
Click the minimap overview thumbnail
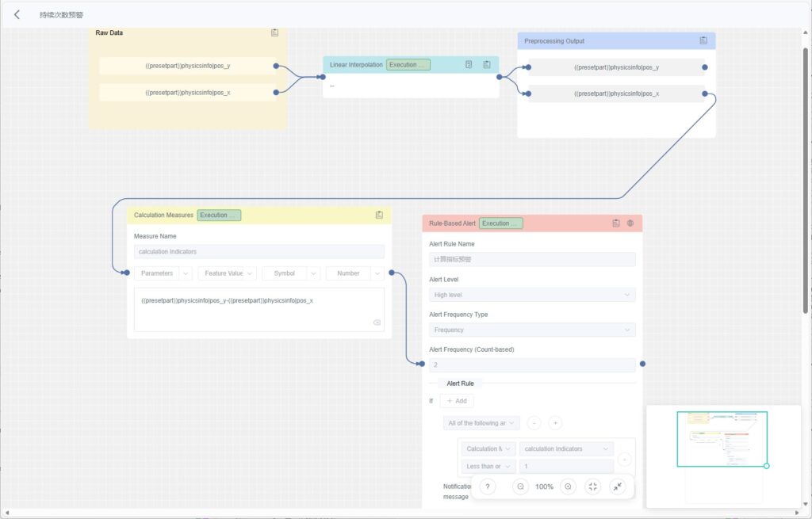click(x=722, y=439)
